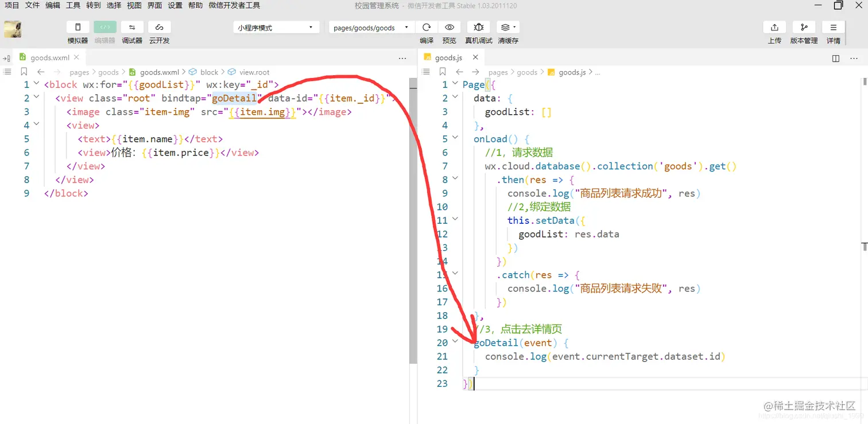Click the 预览 preview eye icon
Viewport: 868px width, 424px height.
click(x=449, y=28)
